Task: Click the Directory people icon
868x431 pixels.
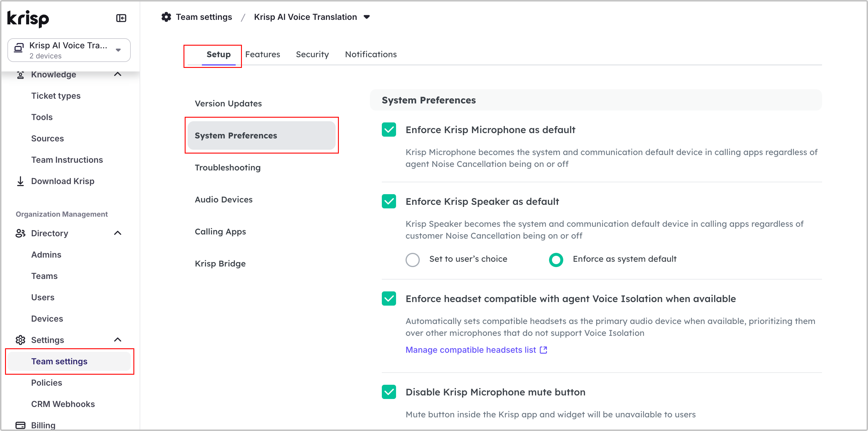Action: click(20, 233)
